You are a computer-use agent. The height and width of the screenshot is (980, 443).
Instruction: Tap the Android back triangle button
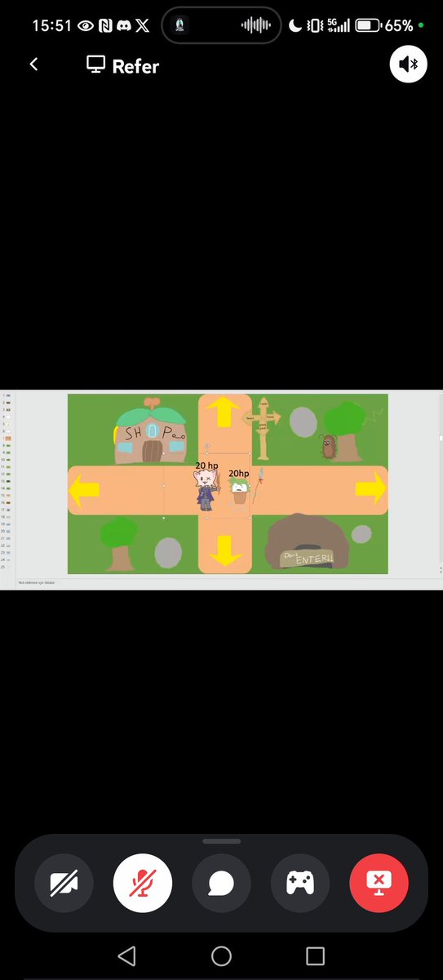[126, 955]
